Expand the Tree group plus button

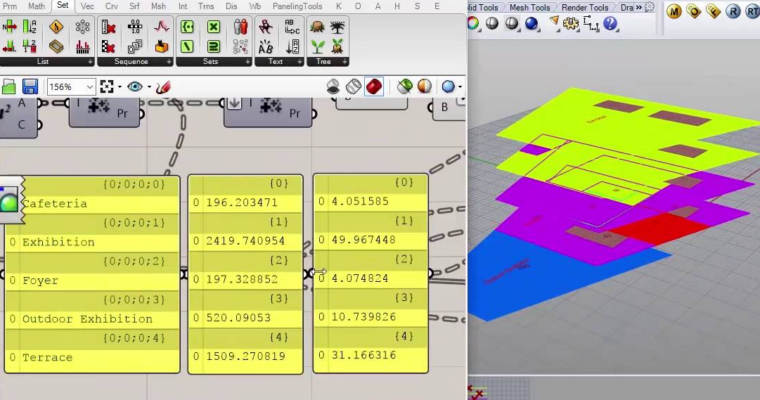click(x=345, y=62)
